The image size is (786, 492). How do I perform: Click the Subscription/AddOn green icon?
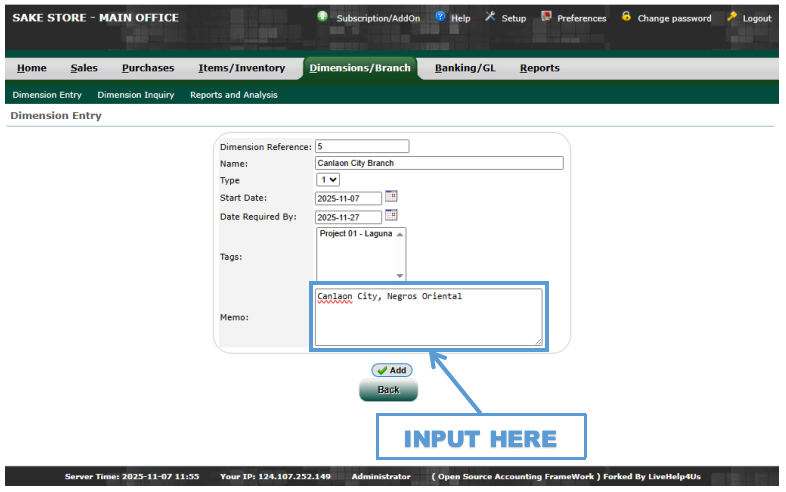[x=323, y=17]
